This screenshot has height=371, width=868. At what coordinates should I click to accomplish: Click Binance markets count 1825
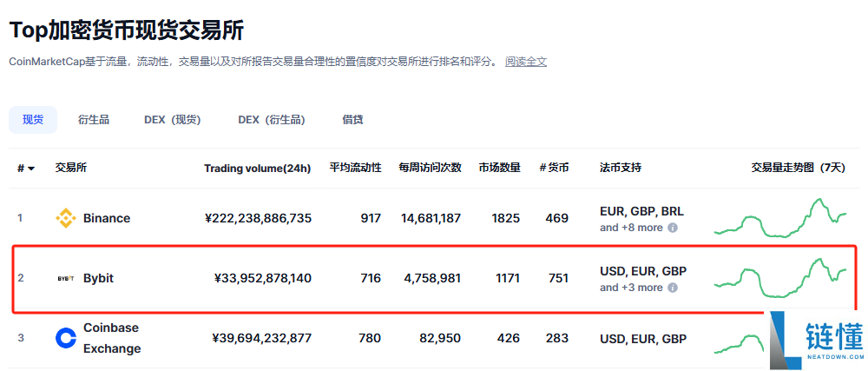pos(506,218)
